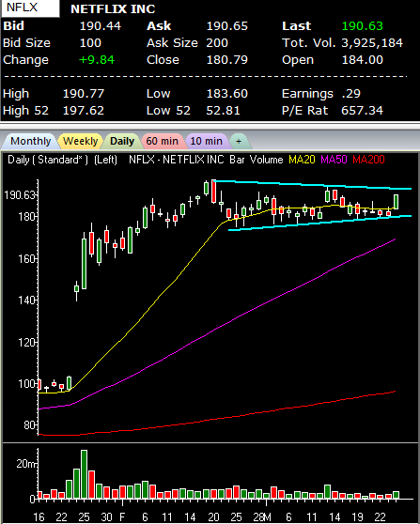The image size is (420, 524).
Task: Click the 190.63 price marker on axis
Action: [x=20, y=194]
